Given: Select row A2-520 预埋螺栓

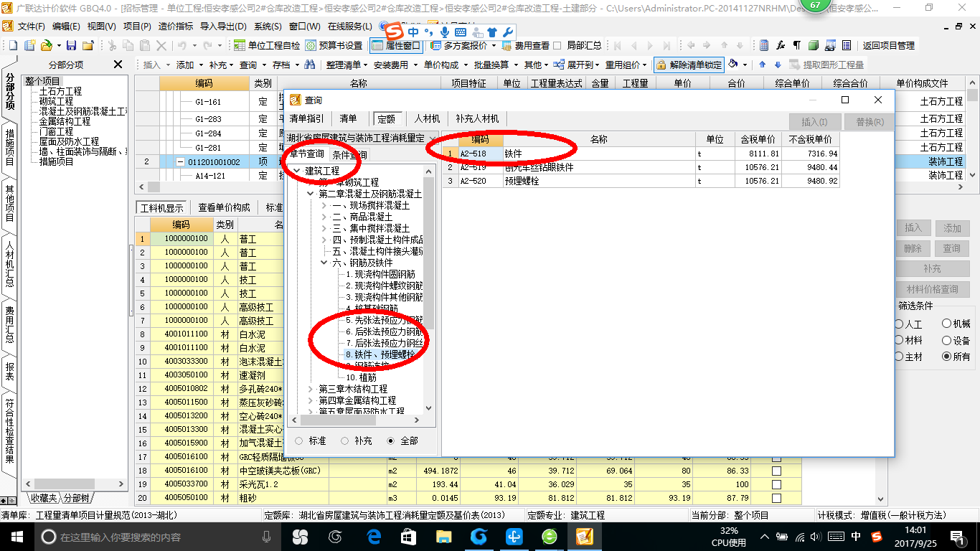Looking at the screenshot, I should [x=640, y=181].
